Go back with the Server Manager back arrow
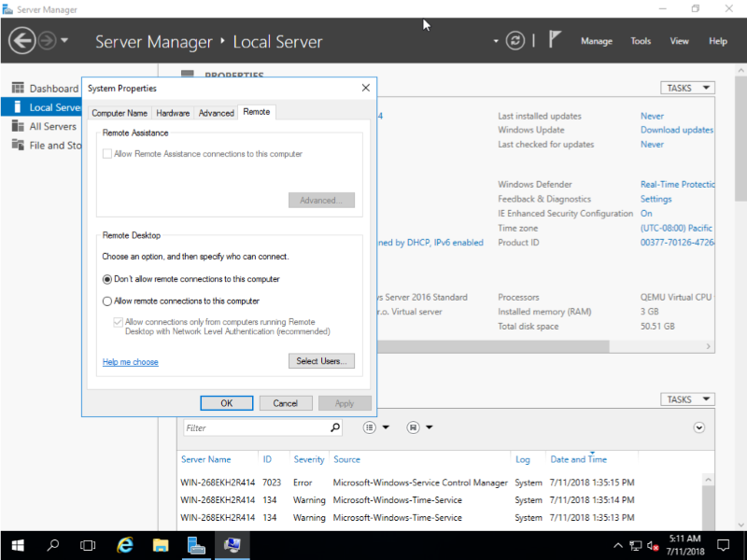747x560 pixels. [21, 41]
